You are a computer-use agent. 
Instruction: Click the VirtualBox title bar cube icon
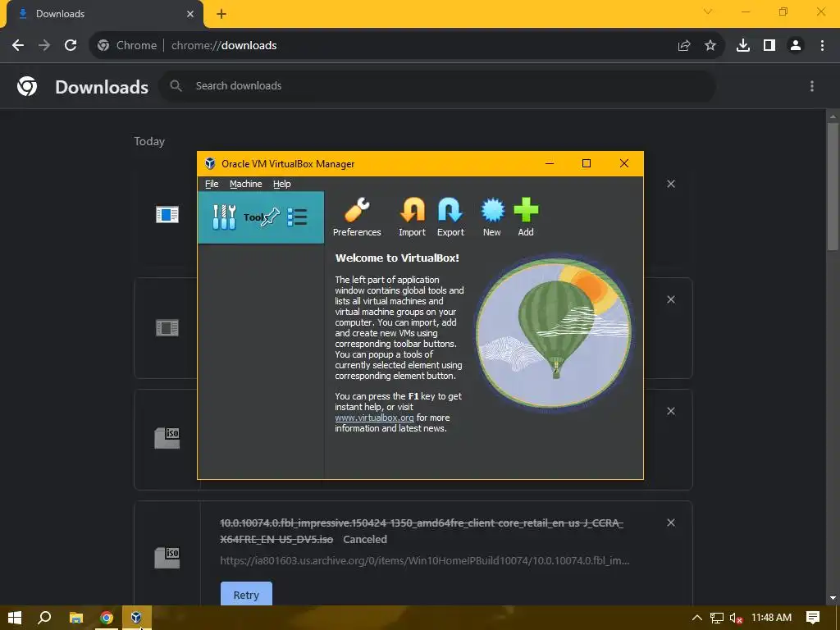coord(210,164)
